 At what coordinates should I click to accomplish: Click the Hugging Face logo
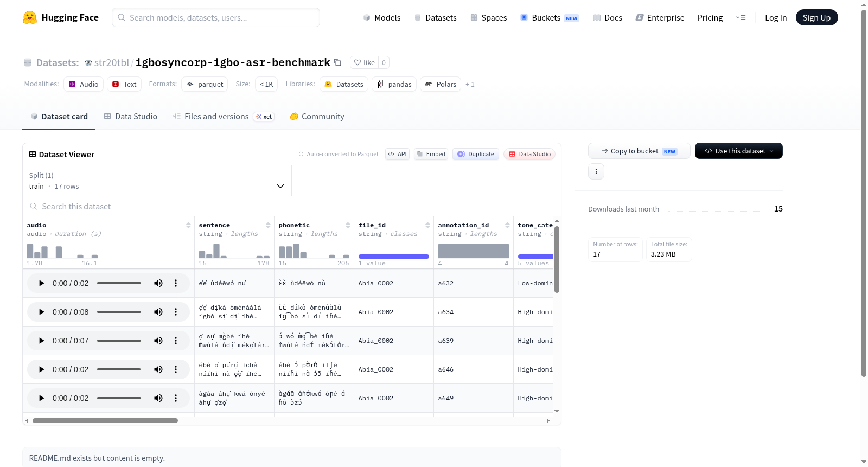pyautogui.click(x=61, y=17)
